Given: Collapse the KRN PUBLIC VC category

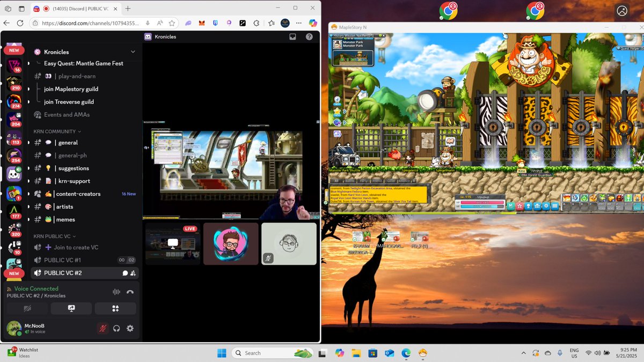Looking at the screenshot, I should (x=53, y=236).
